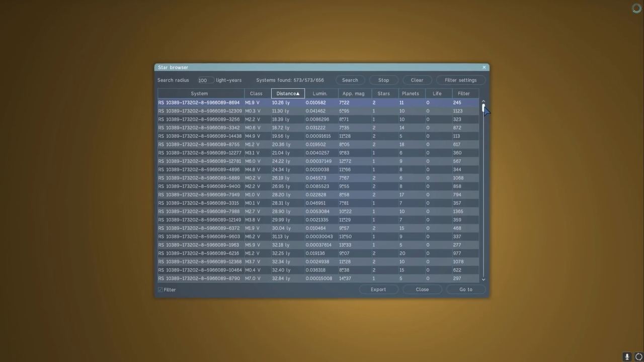The height and width of the screenshot is (362, 644).
Task: Select system RS 10389-173202-8-5966089-12309
Action: click(x=318, y=111)
